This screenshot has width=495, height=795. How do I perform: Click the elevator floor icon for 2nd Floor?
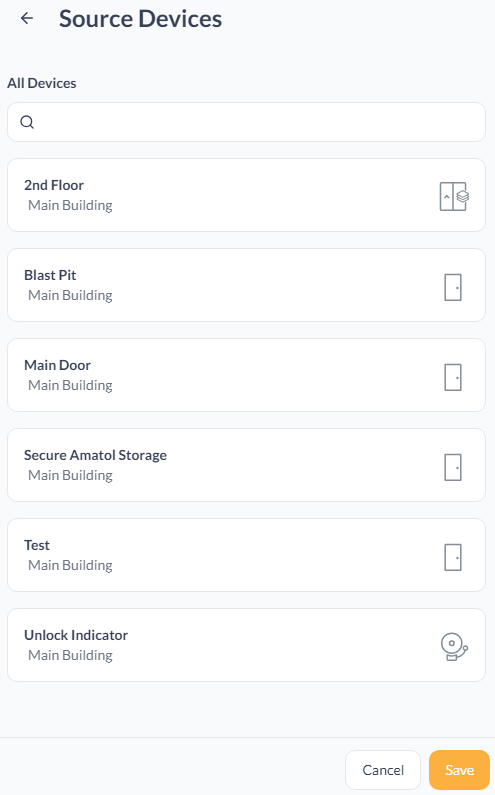pos(454,196)
